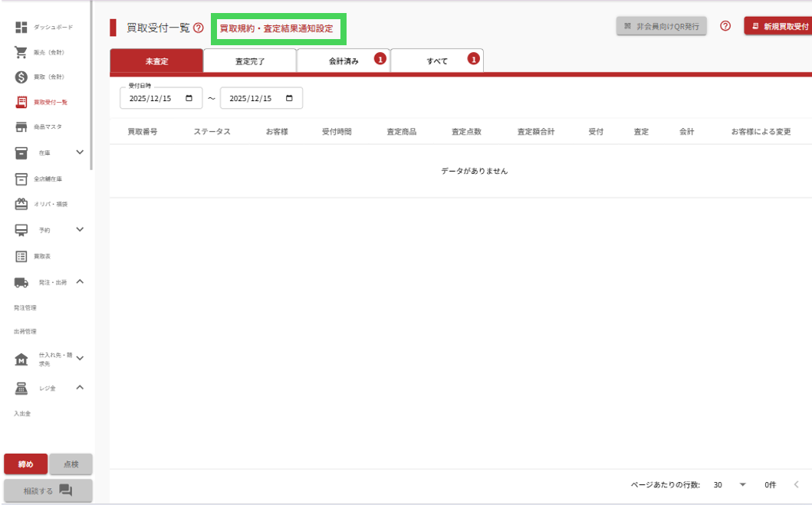812x505 pixels.
Task: Expand the 予約 sidebar section
Action: 80,229
